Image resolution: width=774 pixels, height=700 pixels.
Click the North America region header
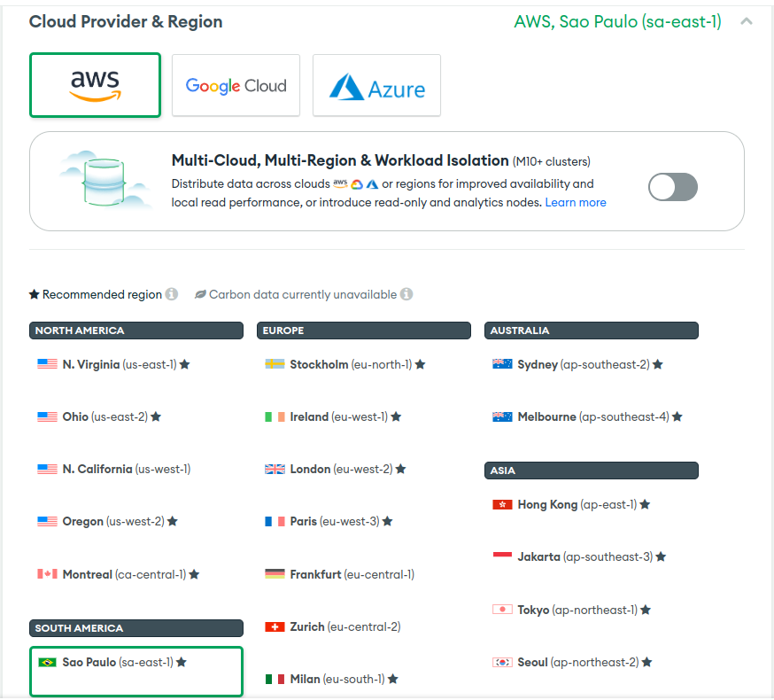[135, 331]
